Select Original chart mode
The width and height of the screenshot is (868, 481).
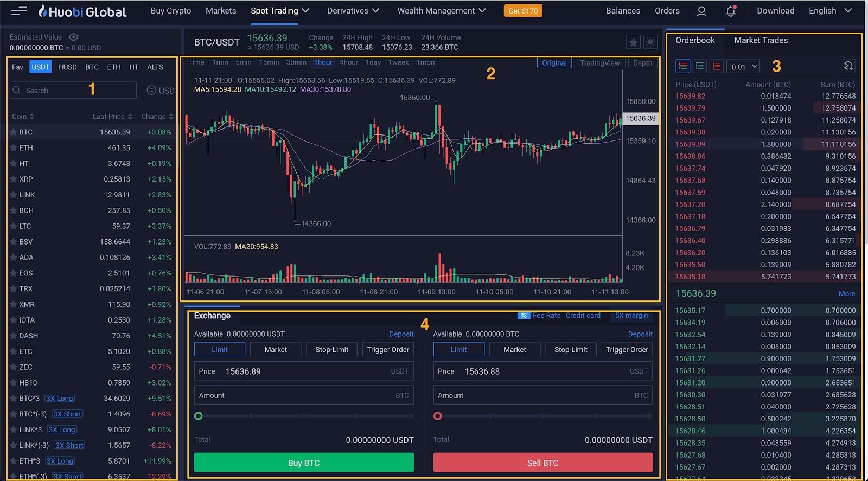click(554, 63)
